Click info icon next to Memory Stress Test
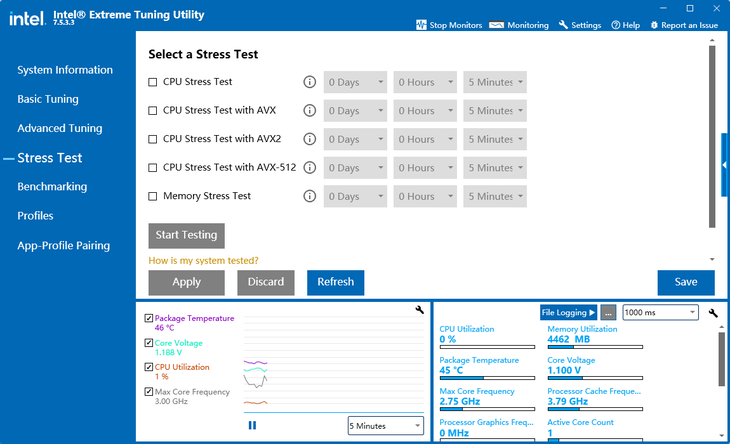The width and height of the screenshot is (730, 444). pos(310,196)
